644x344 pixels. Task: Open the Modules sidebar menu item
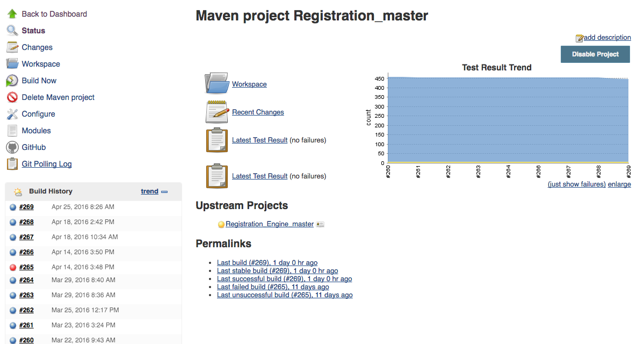pos(36,131)
